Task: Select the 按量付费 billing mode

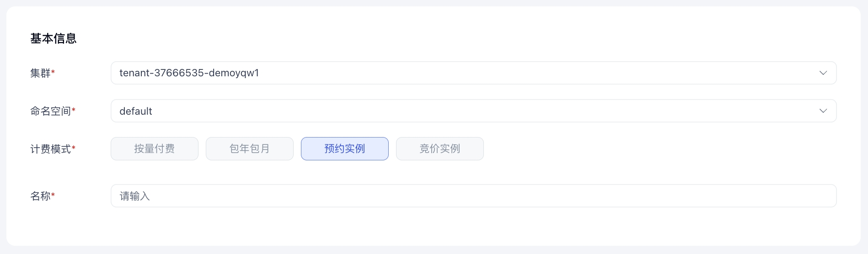Action: [155, 149]
